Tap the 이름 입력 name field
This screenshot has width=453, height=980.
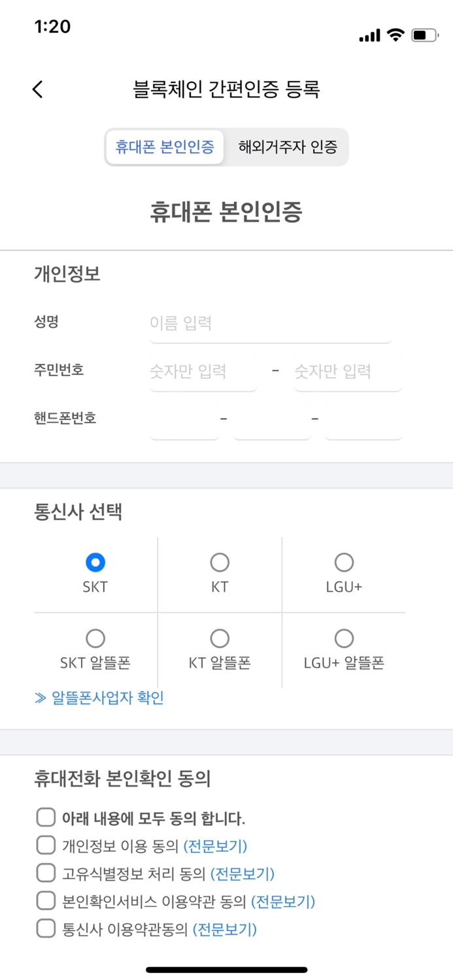pyautogui.click(x=268, y=322)
